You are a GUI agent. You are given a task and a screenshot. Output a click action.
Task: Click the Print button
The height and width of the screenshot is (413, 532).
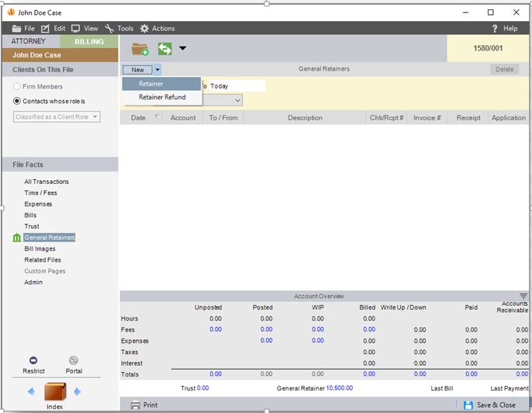[144, 405]
